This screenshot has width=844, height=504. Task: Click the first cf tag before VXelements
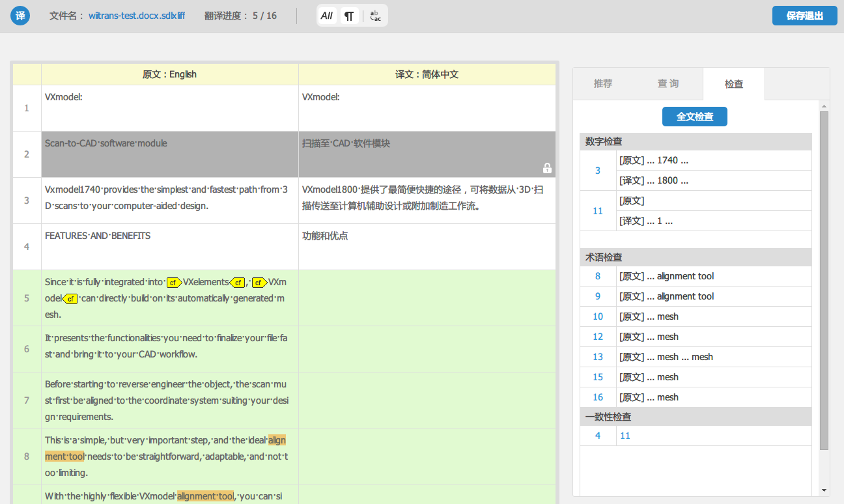(174, 283)
